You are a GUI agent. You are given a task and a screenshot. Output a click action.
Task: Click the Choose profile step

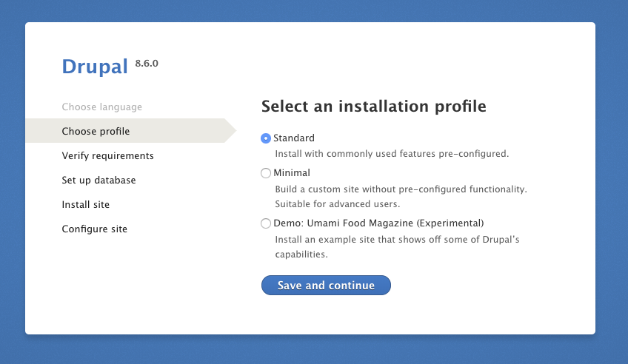click(x=131, y=131)
